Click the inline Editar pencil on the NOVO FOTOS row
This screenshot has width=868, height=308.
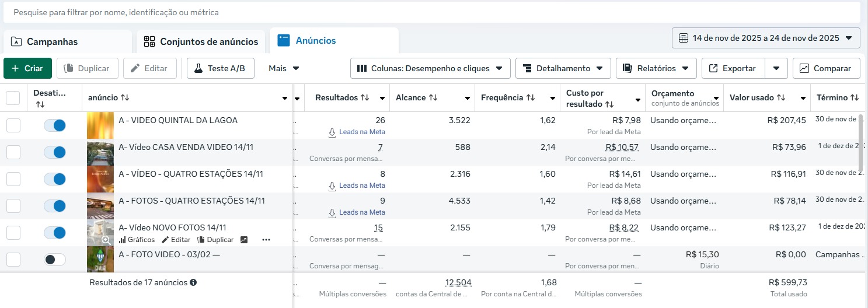(176, 240)
